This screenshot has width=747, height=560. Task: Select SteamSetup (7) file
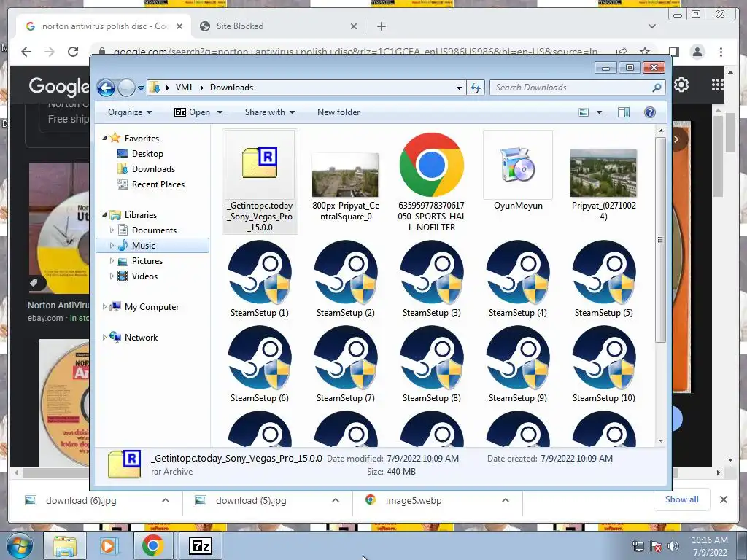pos(346,365)
